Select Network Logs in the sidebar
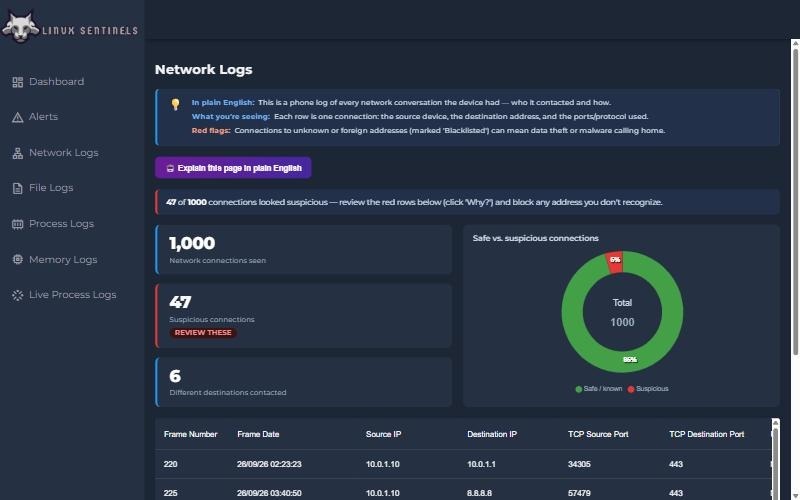Screen dimensions: 800x500 pos(64,153)
